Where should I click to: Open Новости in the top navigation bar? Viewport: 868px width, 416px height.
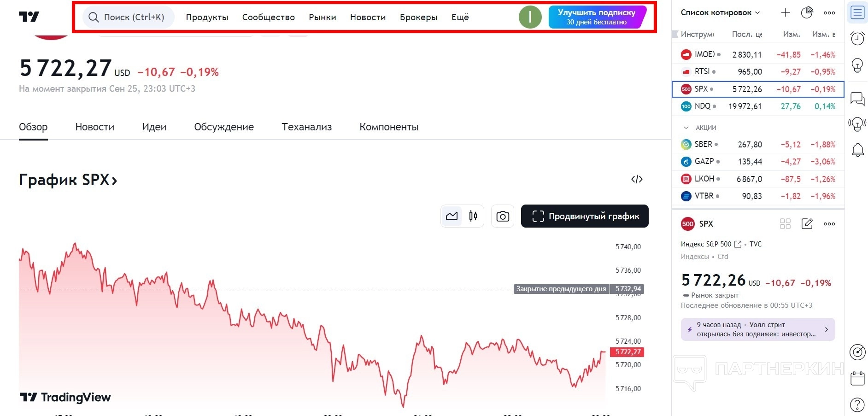pyautogui.click(x=368, y=17)
